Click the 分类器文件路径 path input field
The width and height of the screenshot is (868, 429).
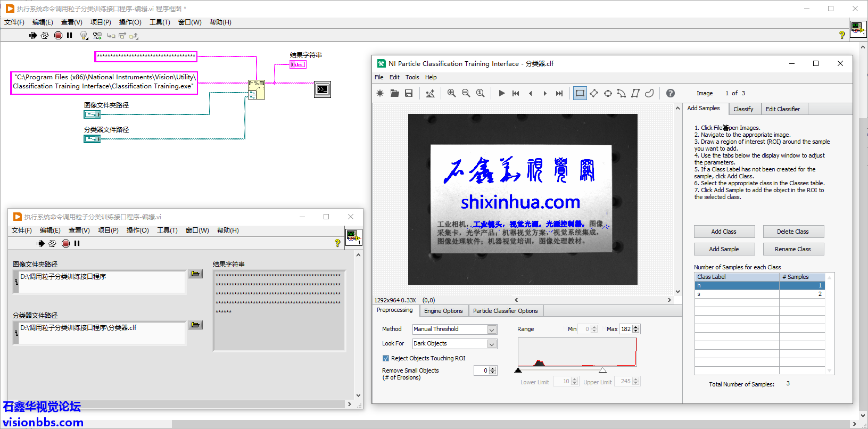(x=102, y=333)
